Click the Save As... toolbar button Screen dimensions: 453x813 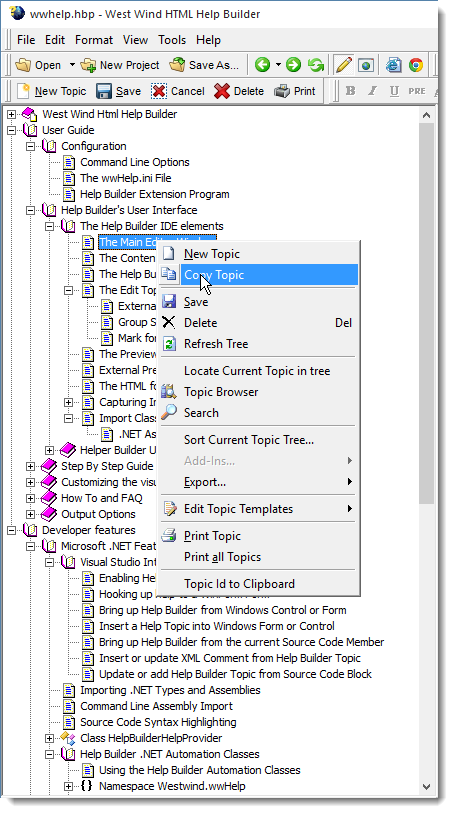(204, 65)
